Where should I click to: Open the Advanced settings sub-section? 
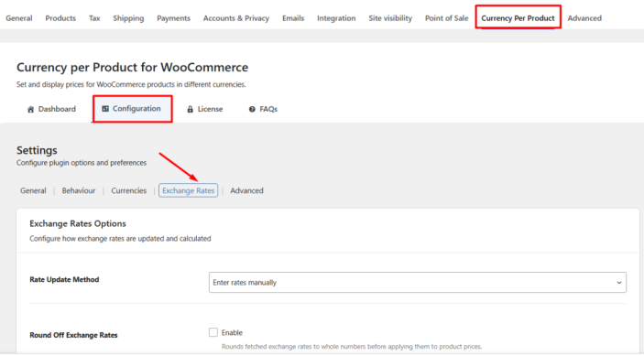coord(246,190)
